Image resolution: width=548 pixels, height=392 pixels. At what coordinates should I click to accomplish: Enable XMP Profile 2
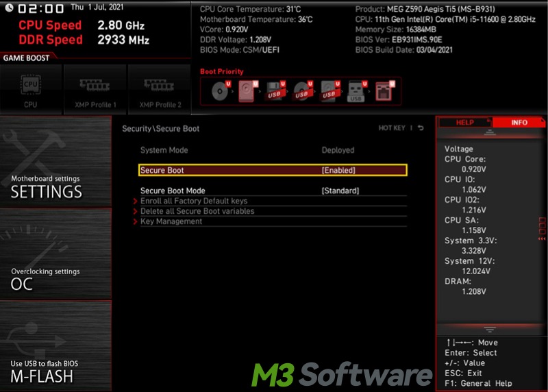pos(160,90)
